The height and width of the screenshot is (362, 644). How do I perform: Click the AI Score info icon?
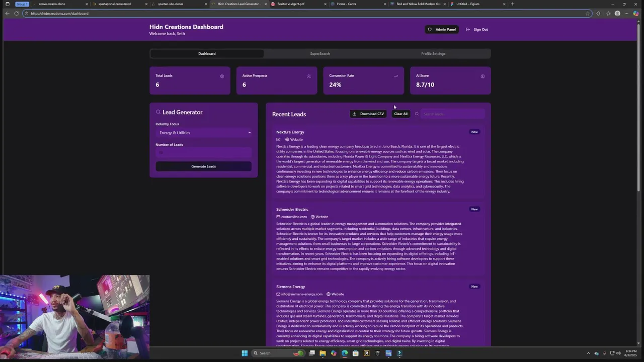482,76
